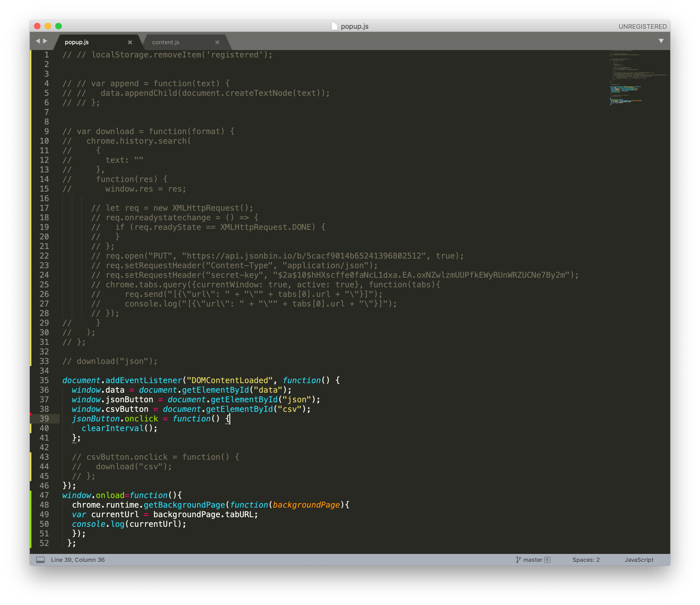
Task: Click the "data" string on line 36
Action: 268,390
